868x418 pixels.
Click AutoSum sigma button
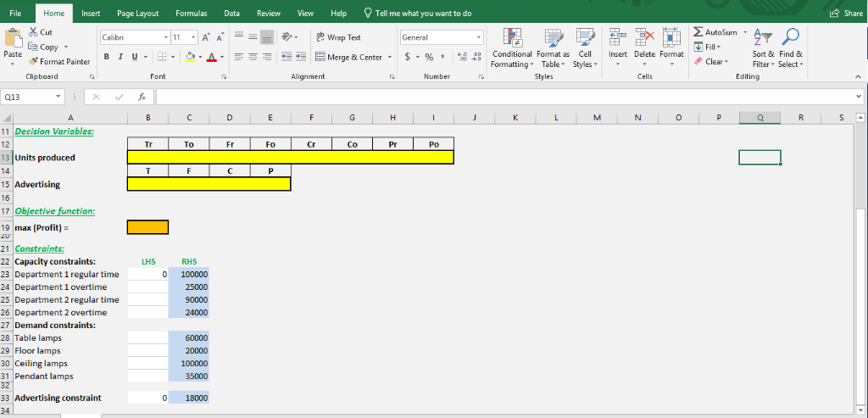(x=716, y=33)
